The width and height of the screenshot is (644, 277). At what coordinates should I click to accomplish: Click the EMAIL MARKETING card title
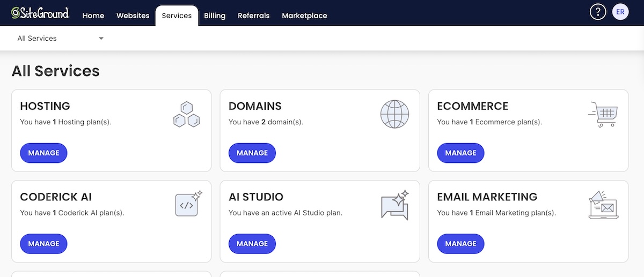pyautogui.click(x=487, y=197)
